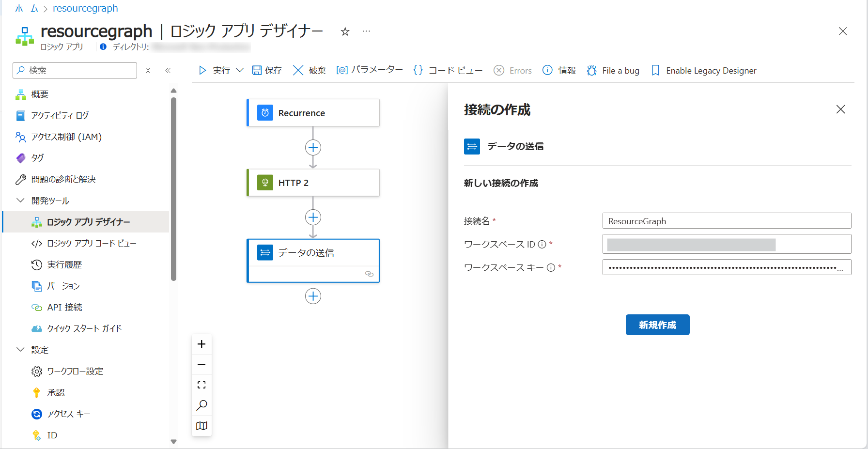Add step between HTTP 2 and データの送信
Image resolution: width=868 pixels, height=449 pixels.
pos(313,217)
